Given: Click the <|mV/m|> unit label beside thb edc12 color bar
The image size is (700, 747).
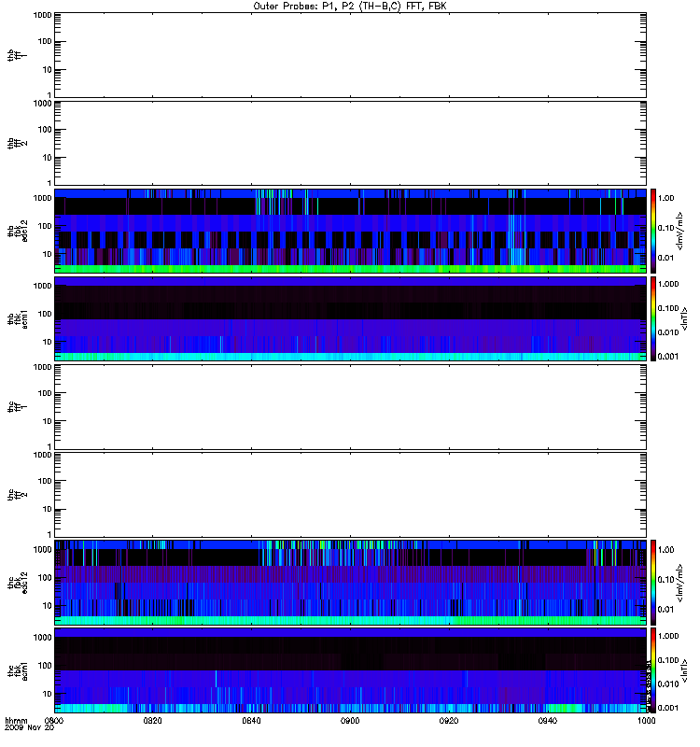Looking at the screenshot, I should coord(680,231).
